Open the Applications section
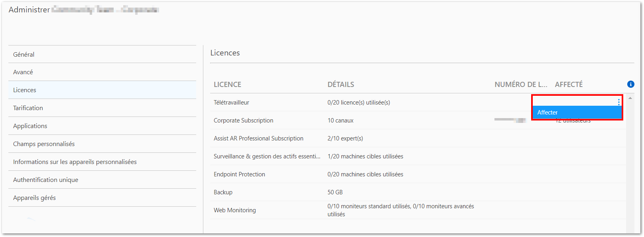This screenshot has width=644, height=237. (x=30, y=126)
